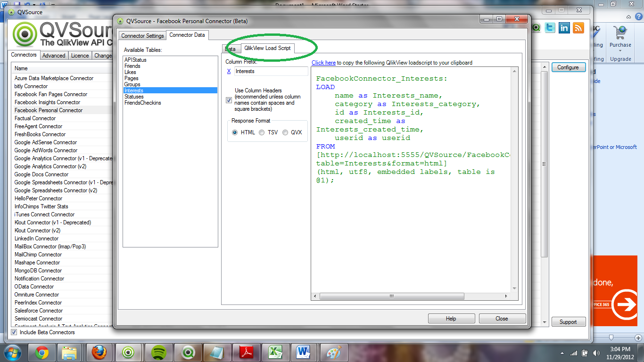Switch to QVSource via its taskbar icon
644x362 pixels.
128,352
